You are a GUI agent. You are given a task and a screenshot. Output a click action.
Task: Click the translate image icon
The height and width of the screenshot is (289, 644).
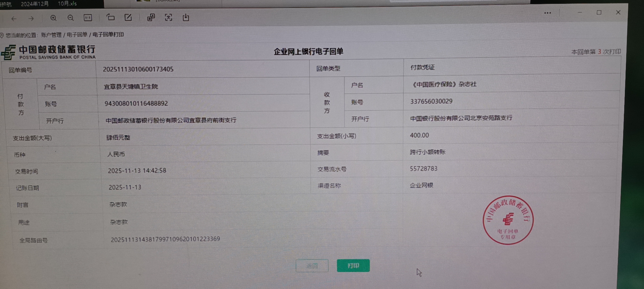151,17
